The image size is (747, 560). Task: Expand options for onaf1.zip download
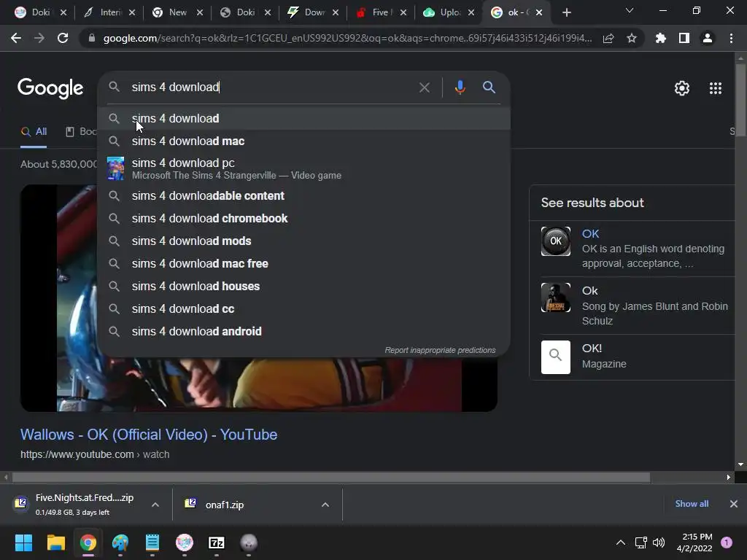[x=325, y=505]
